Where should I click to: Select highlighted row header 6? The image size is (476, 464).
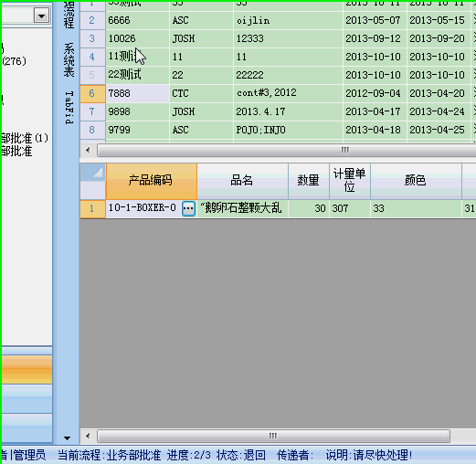pos(92,94)
